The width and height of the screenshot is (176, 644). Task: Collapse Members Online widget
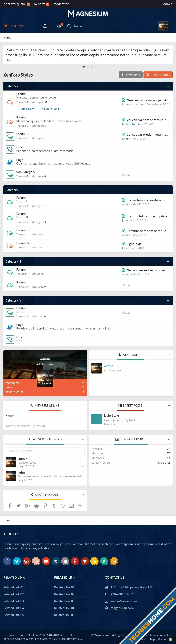coord(83,405)
